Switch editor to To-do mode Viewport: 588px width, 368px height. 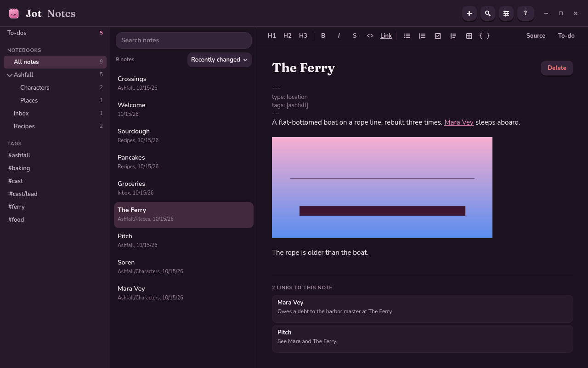[566, 35]
